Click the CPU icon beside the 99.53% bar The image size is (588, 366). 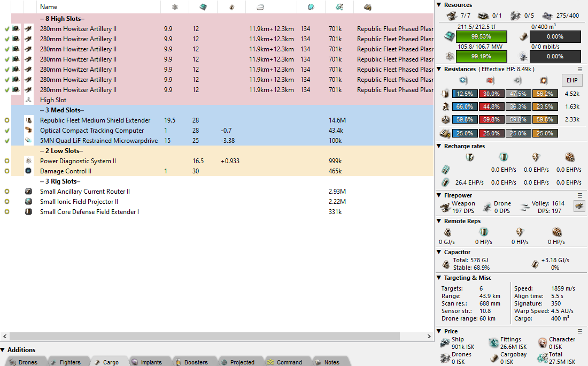click(x=450, y=36)
